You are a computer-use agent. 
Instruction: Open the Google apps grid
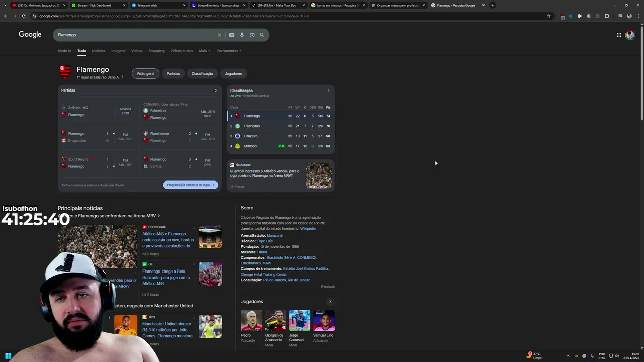pos(619,35)
